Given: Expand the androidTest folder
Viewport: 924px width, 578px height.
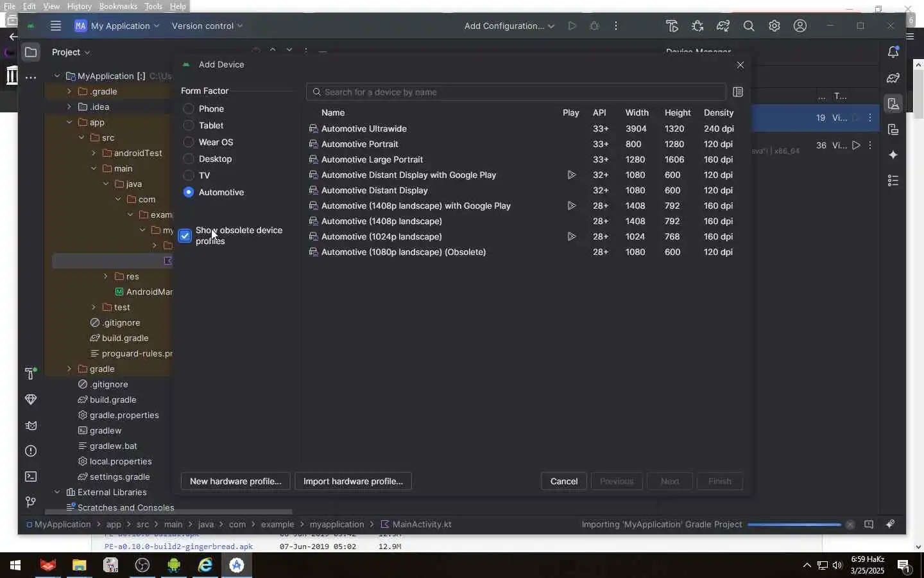Looking at the screenshot, I should coord(94,153).
